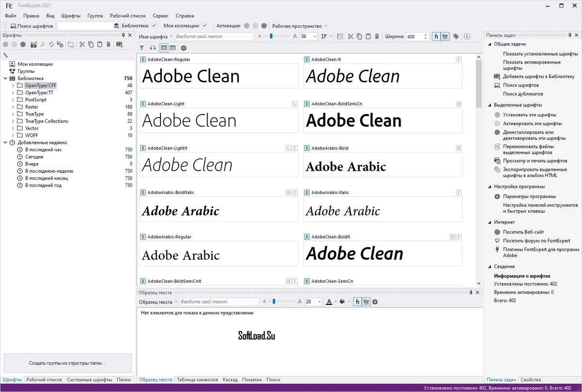Click Создать группы из структуры папок button
Image resolution: width=582 pixels, height=392 pixels.
(x=67, y=363)
